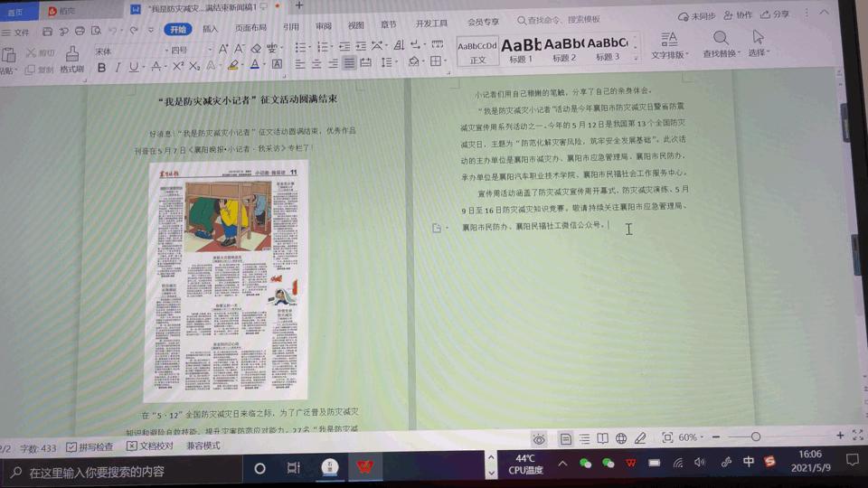Click the Print Preview icon
This screenshot has width=868, height=488.
[97, 31]
